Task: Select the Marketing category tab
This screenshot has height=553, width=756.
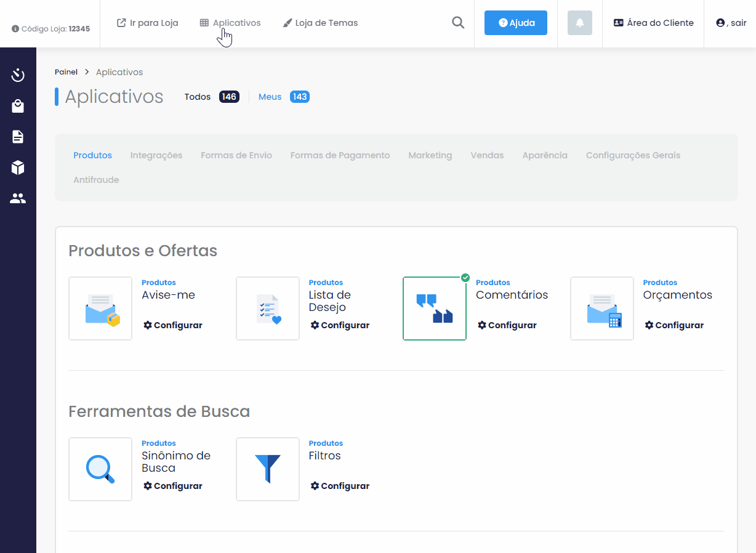Action: coord(430,155)
